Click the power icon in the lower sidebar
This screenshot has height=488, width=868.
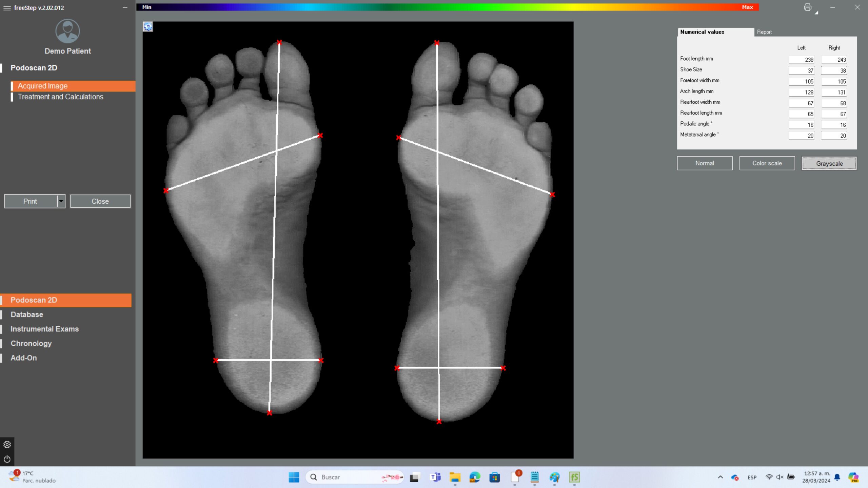pyautogui.click(x=7, y=460)
